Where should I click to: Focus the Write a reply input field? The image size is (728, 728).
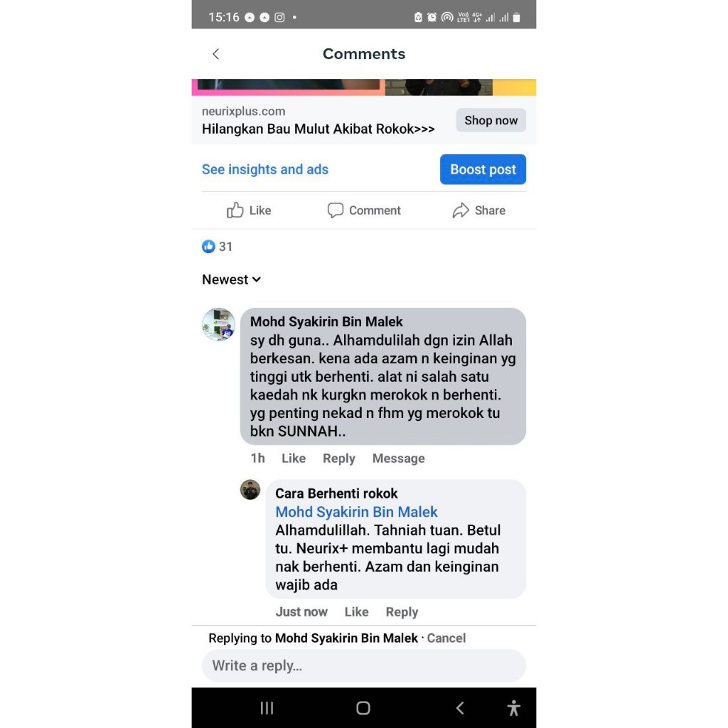pyautogui.click(x=364, y=665)
